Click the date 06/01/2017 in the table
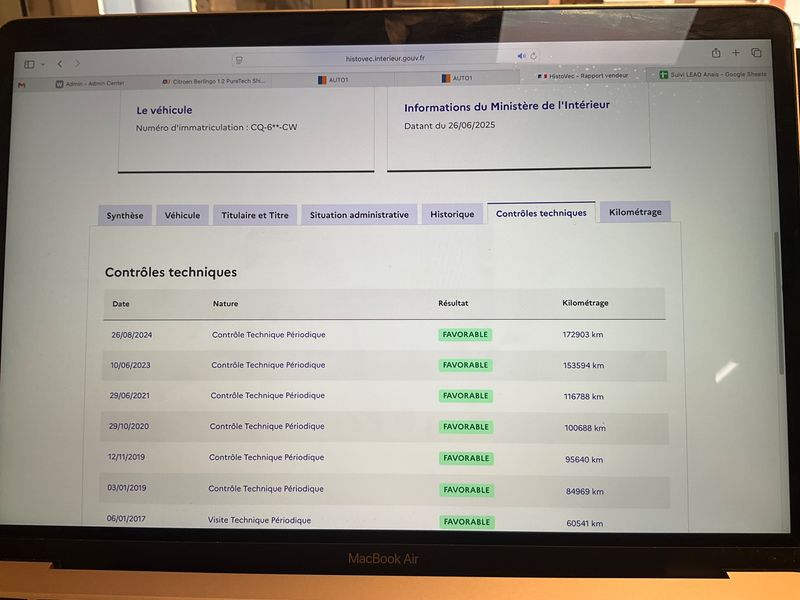The height and width of the screenshot is (600, 800). tap(126, 519)
